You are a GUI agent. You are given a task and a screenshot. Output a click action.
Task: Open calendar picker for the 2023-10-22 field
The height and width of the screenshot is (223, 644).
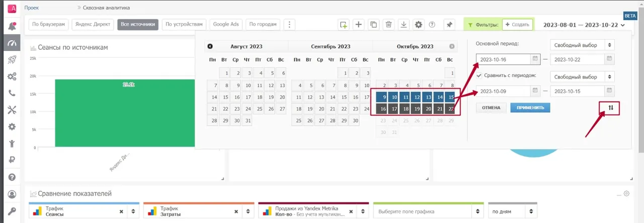pyautogui.click(x=609, y=59)
